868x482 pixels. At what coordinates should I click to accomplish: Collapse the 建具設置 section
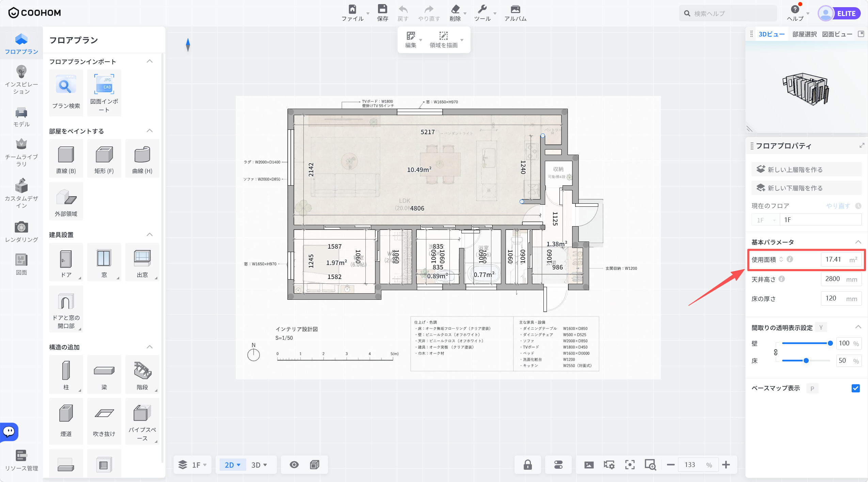click(x=149, y=235)
